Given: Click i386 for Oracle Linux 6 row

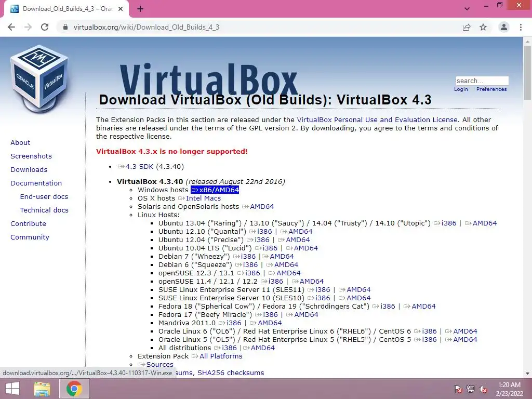Looking at the screenshot, I should [x=429, y=331].
